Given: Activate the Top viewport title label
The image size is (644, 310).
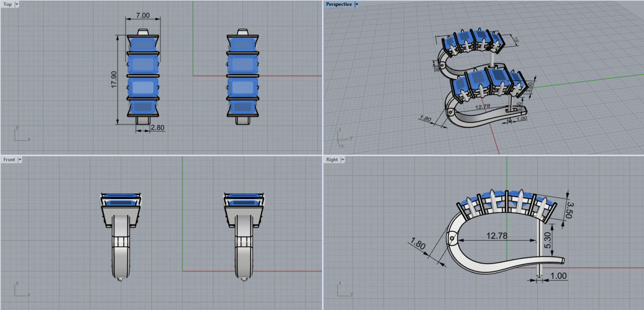Looking at the screenshot, I should point(8,4).
